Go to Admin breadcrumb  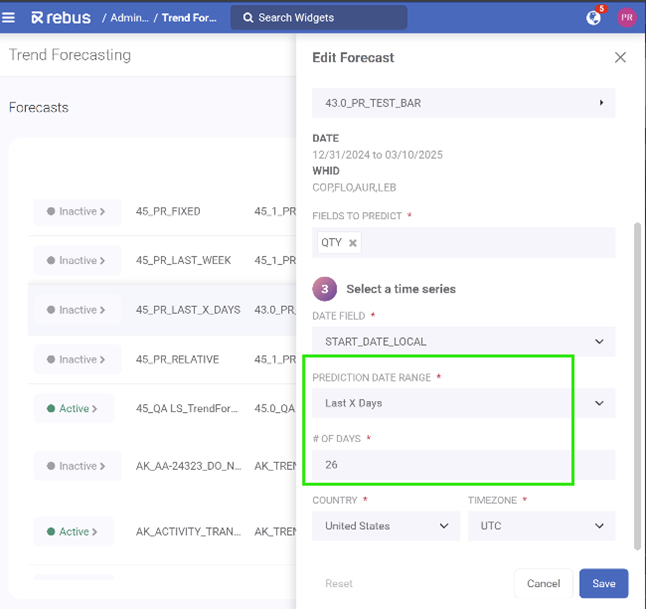[x=128, y=18]
